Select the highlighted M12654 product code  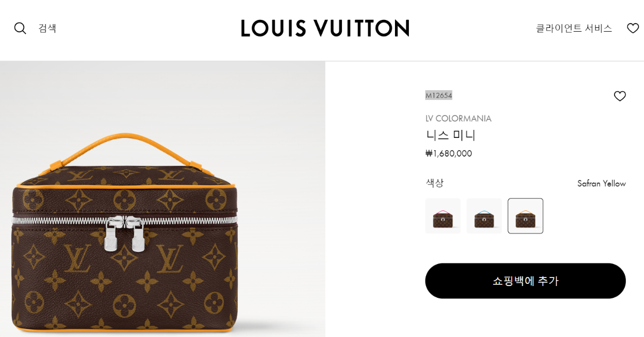point(439,96)
